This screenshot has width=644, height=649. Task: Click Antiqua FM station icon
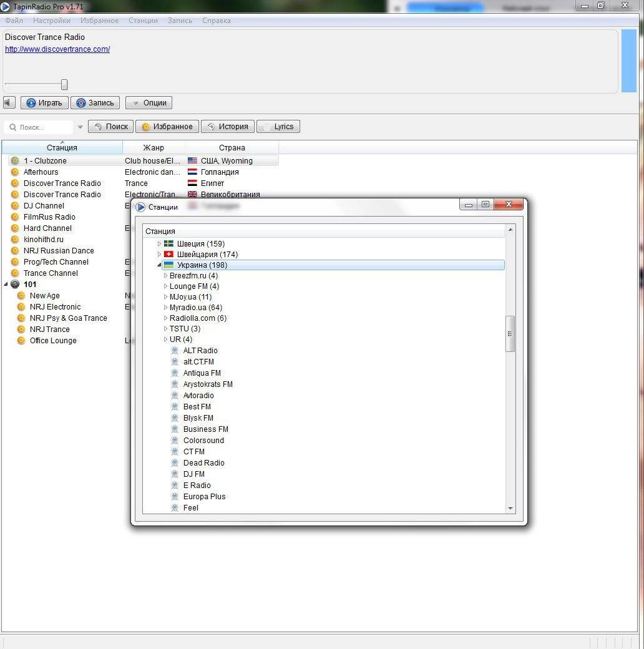[x=175, y=373]
